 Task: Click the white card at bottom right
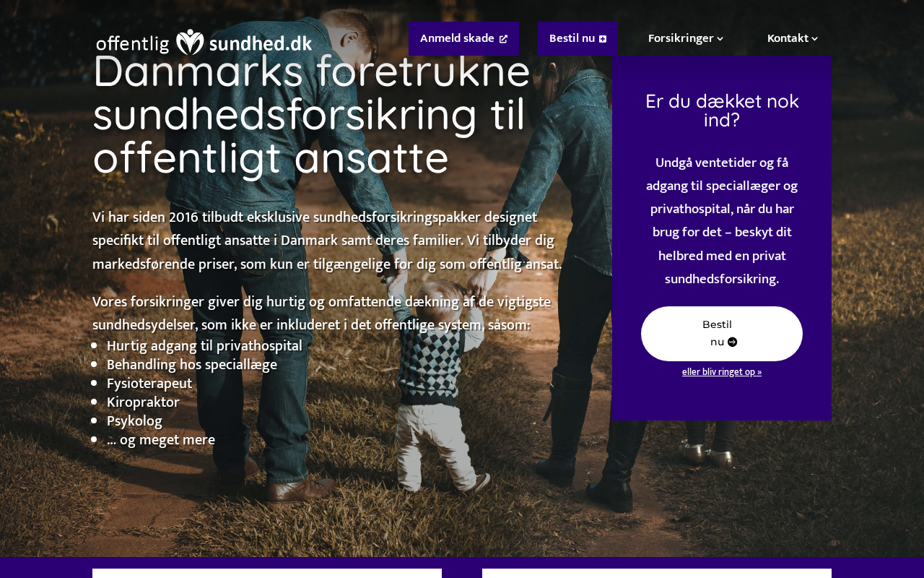(657, 574)
